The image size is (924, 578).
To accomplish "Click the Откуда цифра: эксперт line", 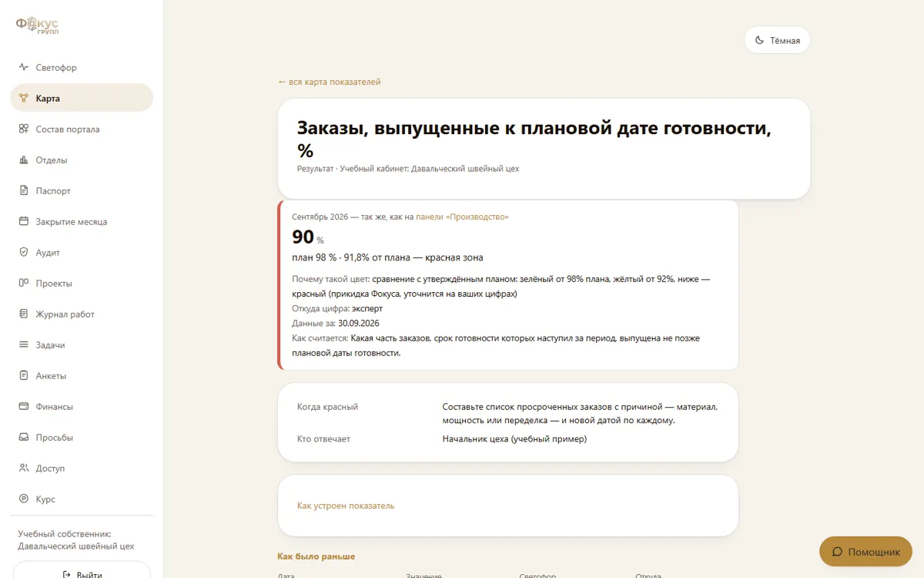I will [x=337, y=308].
